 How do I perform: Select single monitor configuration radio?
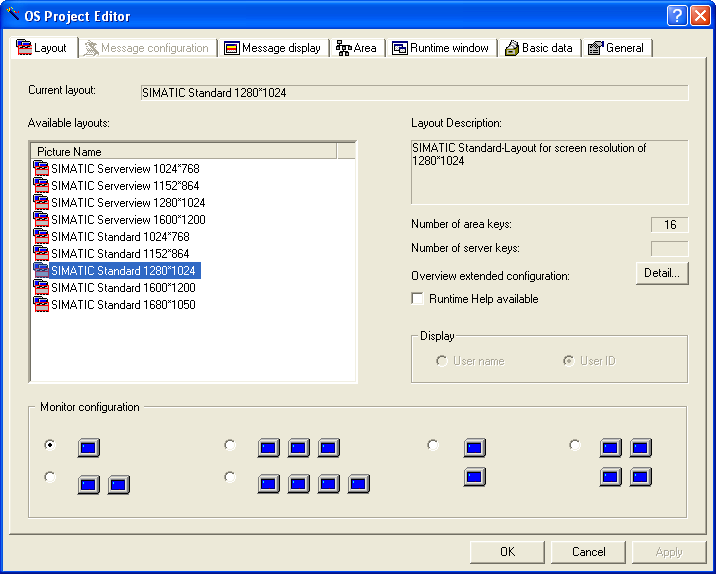tap(50, 444)
